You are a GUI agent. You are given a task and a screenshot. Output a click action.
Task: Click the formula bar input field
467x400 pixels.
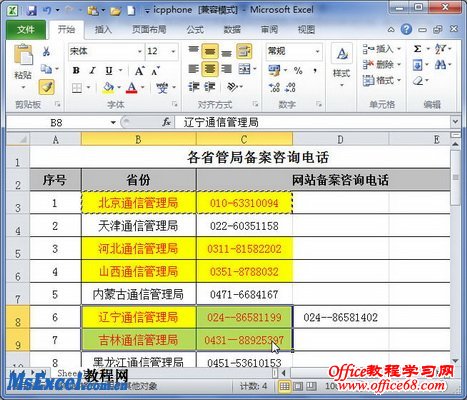312,123
